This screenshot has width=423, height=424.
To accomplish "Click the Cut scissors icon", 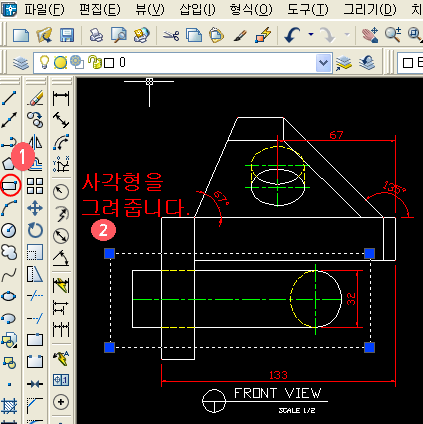I will point(171,35).
